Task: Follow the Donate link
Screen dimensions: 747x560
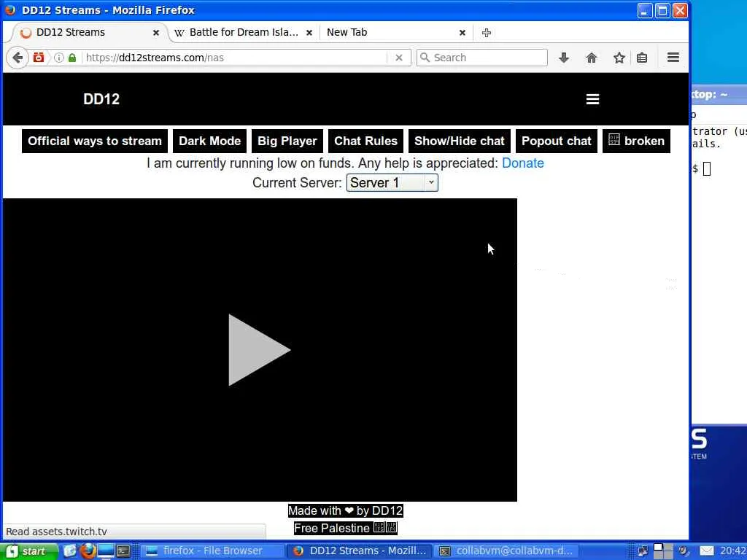Action: pyautogui.click(x=522, y=163)
